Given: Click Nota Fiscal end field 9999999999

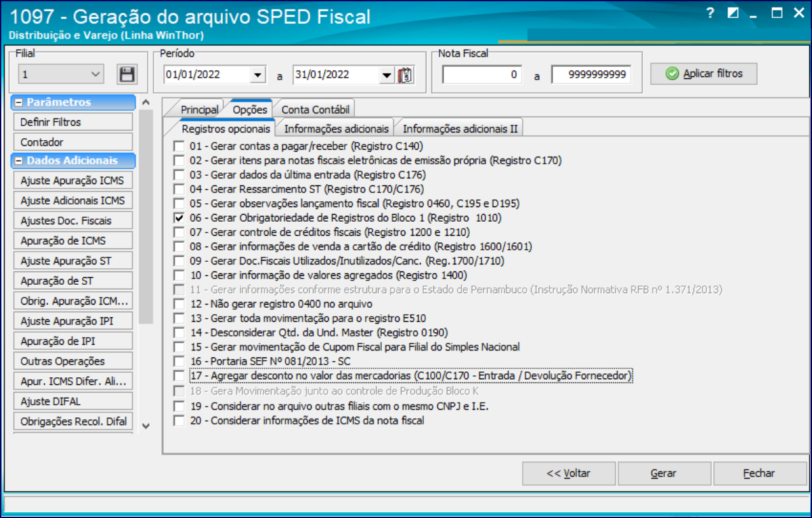Looking at the screenshot, I should pyautogui.click(x=591, y=75).
